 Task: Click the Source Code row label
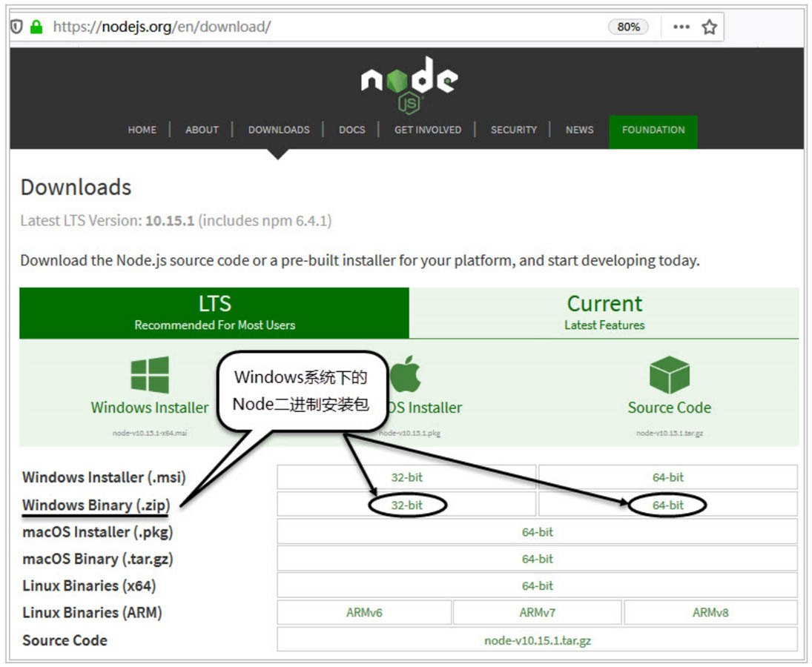(x=65, y=640)
